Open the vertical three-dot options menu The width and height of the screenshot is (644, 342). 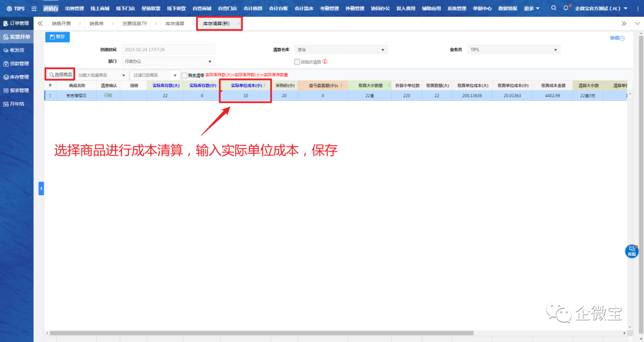[x=636, y=8]
